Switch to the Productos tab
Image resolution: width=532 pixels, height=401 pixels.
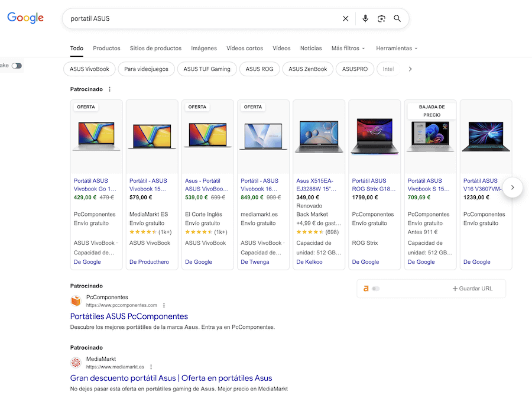pos(106,48)
